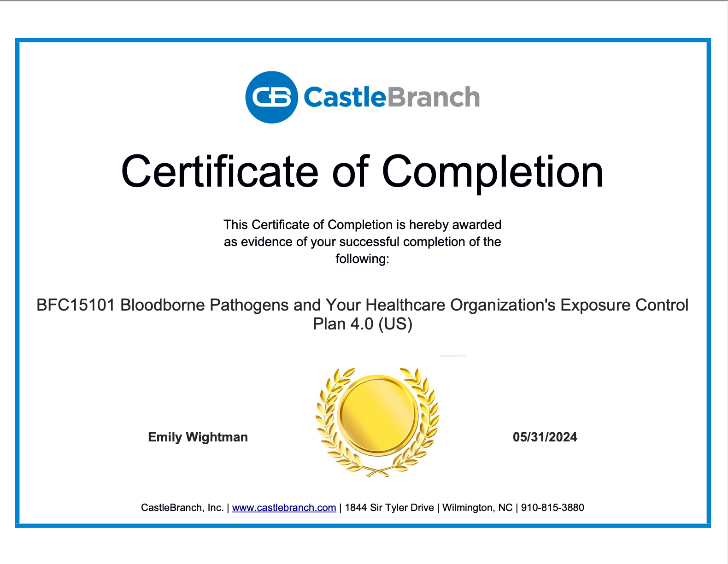
Task: Click the completion date 05/31/2024
Action: (x=545, y=437)
